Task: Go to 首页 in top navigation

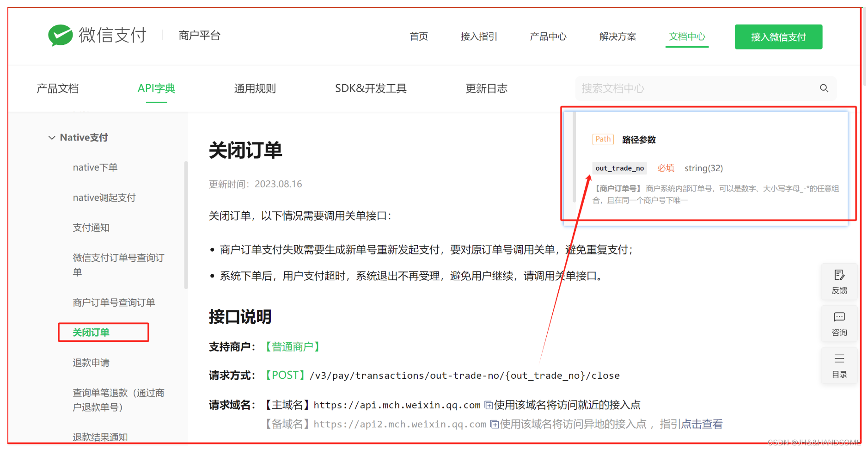Action: point(419,37)
